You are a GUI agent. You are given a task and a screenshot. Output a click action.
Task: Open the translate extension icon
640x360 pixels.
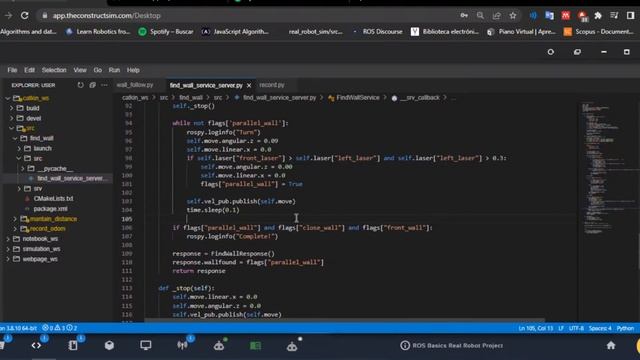click(549, 16)
